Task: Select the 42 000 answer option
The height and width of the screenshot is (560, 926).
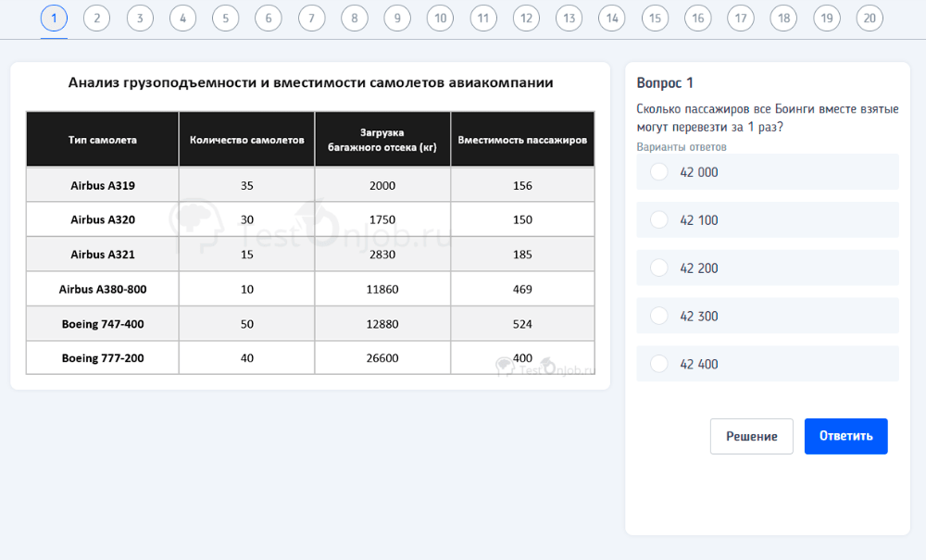Action: point(659,172)
